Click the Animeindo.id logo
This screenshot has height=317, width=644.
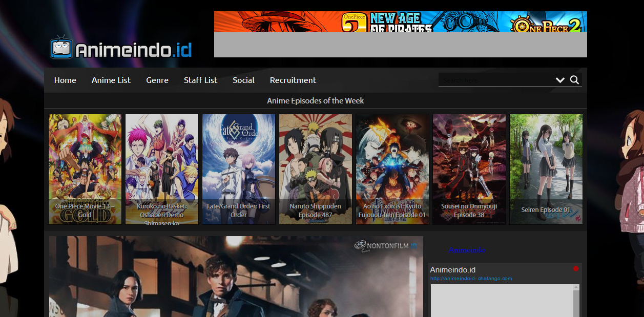[x=120, y=48]
